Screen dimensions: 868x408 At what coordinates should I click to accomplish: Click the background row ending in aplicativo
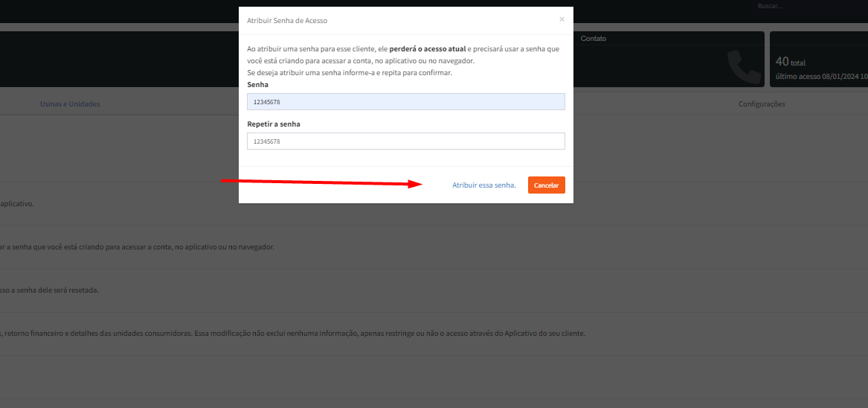pyautogui.click(x=17, y=203)
